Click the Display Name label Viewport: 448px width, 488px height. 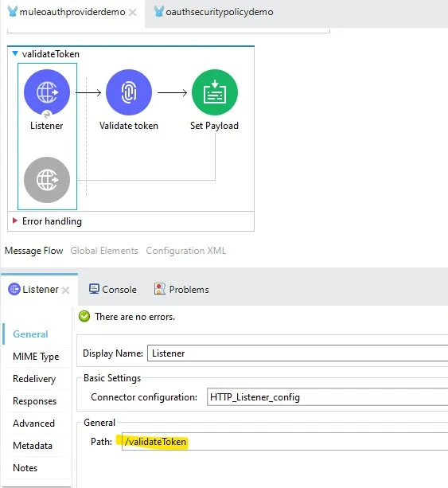tap(113, 353)
